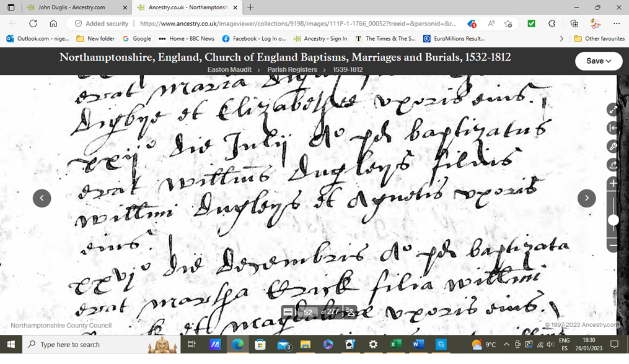629x364 pixels.
Task: Zoom out with the minus button
Action: click(613, 246)
